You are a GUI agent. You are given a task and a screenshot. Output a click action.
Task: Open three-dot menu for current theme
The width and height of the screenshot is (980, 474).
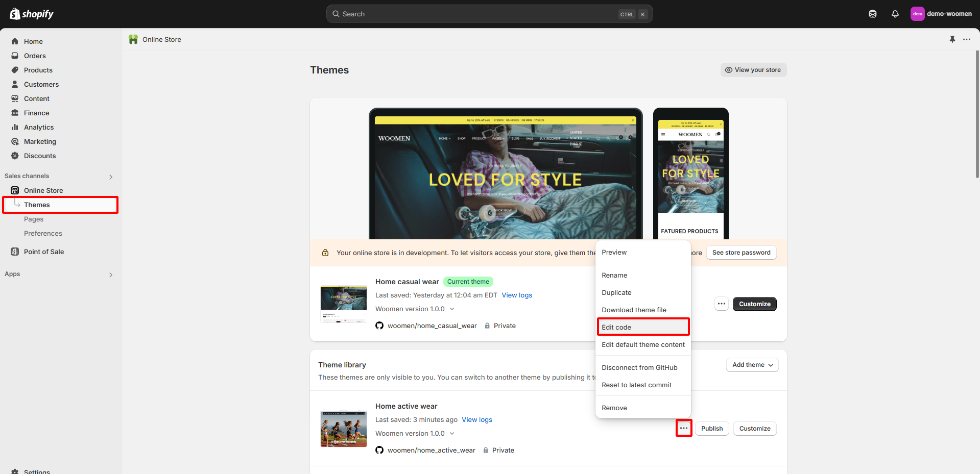(721, 304)
